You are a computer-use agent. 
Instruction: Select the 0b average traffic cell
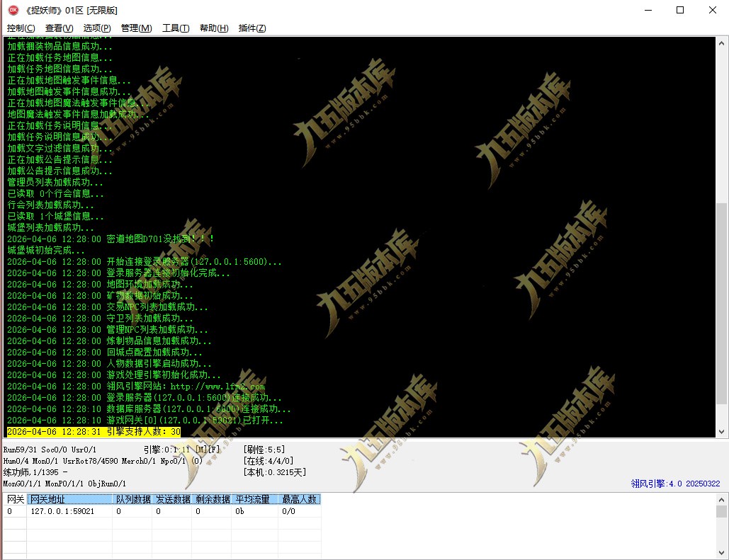(x=255, y=511)
